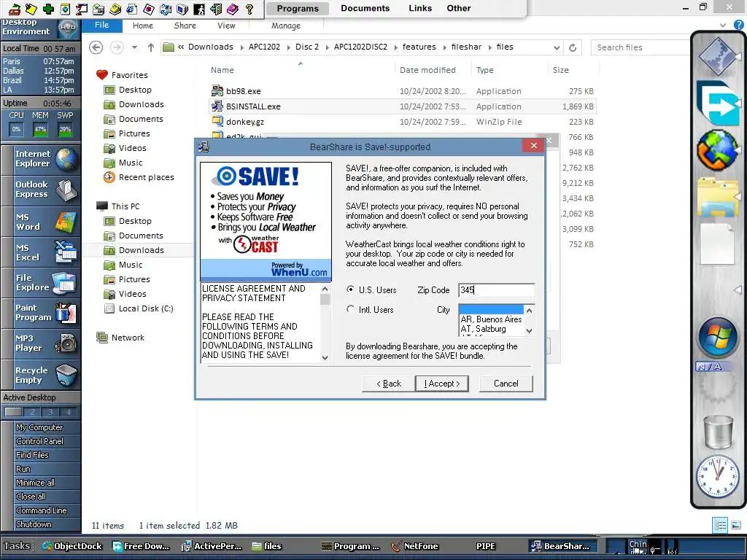Switch to the Links tab on the top bar

click(x=420, y=8)
